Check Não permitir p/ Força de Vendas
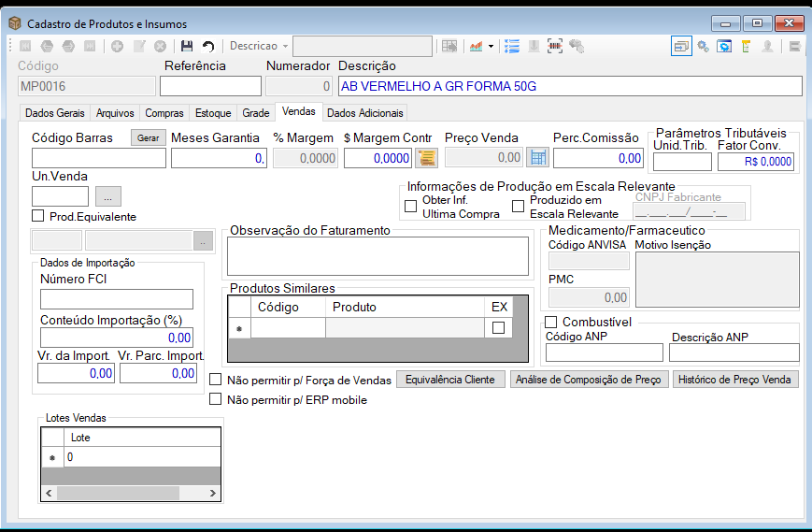This screenshot has height=532, width=812. click(x=216, y=380)
